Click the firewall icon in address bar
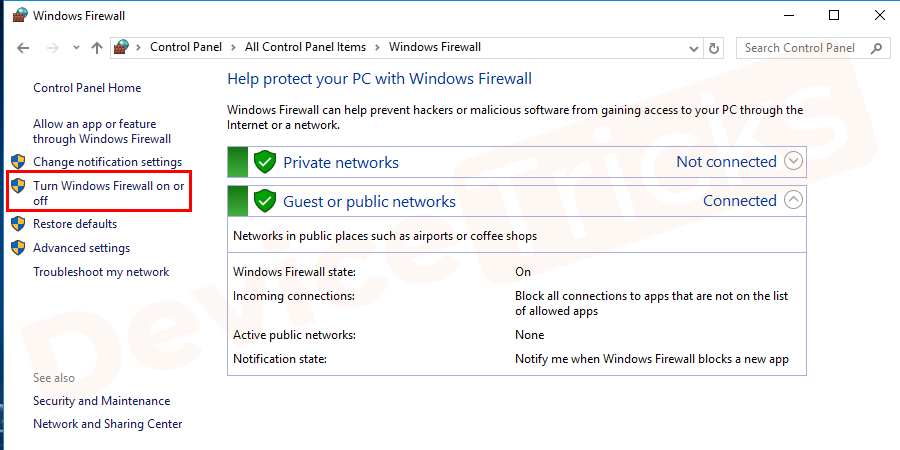The height and width of the screenshot is (450, 900). 121,47
